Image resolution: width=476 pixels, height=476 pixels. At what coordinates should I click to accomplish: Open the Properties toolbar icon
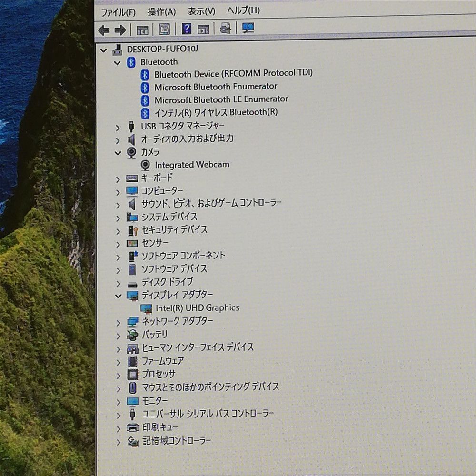point(164,30)
